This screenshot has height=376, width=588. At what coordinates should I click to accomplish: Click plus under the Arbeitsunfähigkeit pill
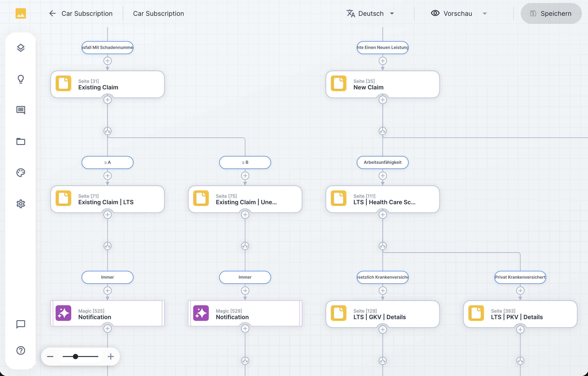pos(383,176)
